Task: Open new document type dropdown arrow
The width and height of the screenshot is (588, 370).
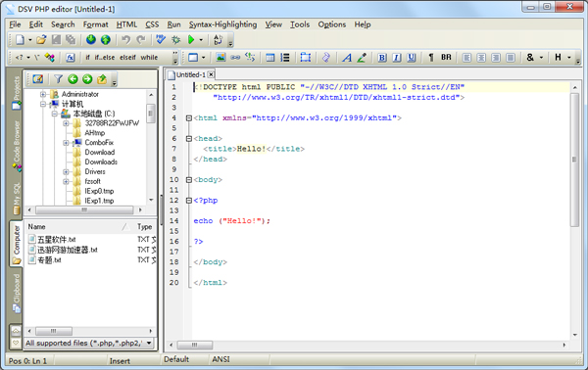Action: click(x=30, y=40)
